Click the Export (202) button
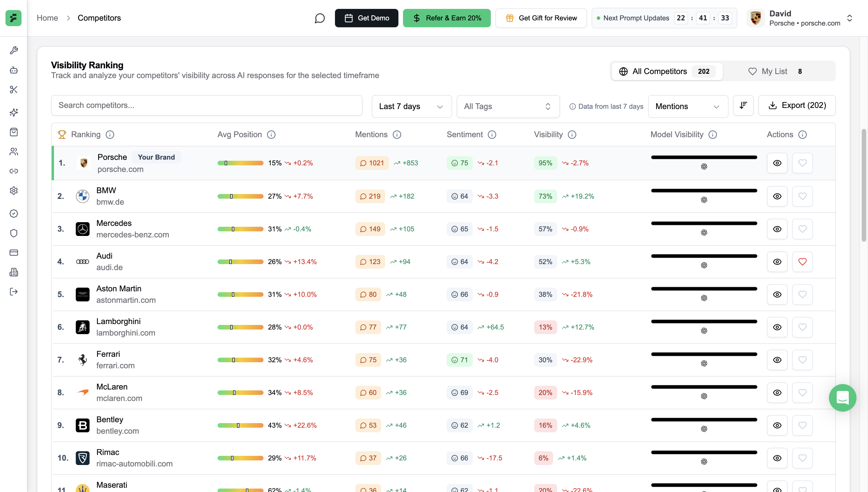The image size is (868, 492). click(x=797, y=105)
